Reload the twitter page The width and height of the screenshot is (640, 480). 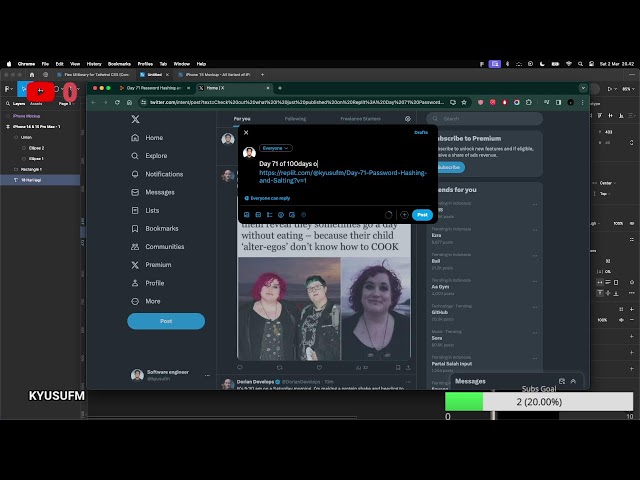117,102
